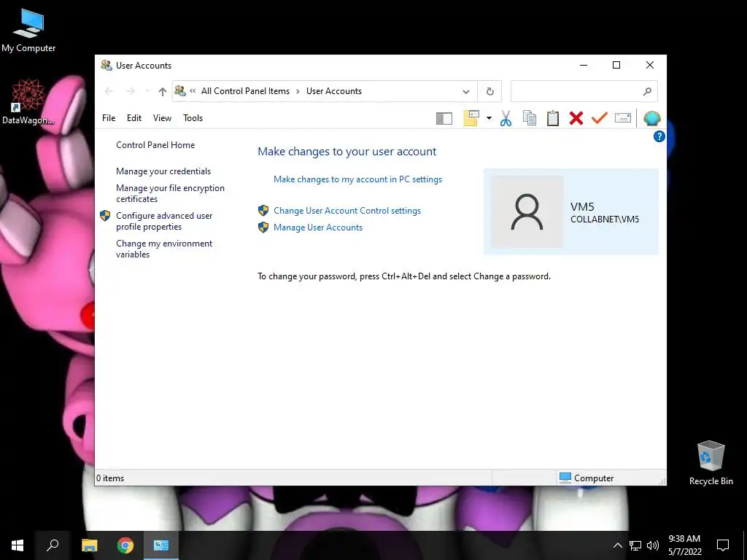Click All Control Panel Items breadcrumb
This screenshot has width=747, height=560.
point(245,91)
